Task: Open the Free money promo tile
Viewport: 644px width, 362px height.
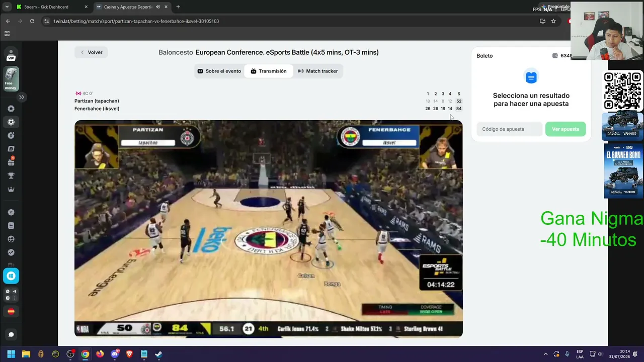Action: [x=11, y=79]
